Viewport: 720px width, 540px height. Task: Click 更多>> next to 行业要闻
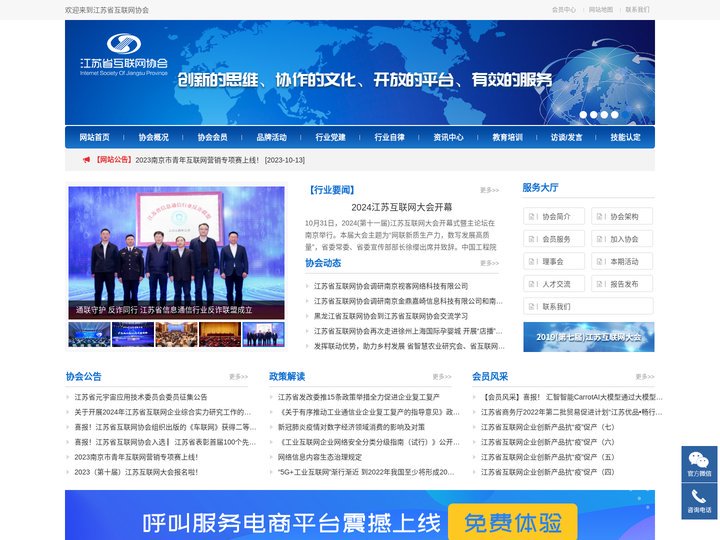point(489,190)
